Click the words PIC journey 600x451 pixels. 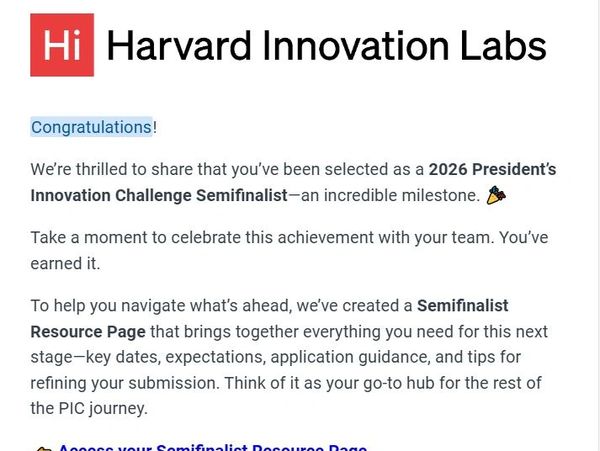pos(105,408)
